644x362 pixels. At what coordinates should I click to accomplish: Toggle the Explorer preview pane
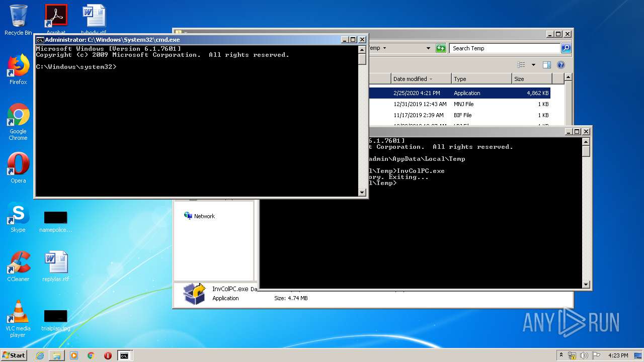coord(547,65)
